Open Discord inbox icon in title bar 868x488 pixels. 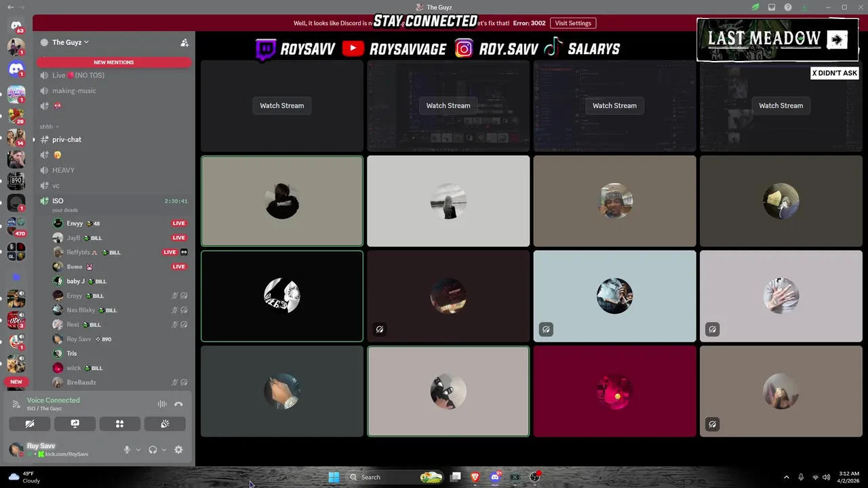tap(772, 7)
